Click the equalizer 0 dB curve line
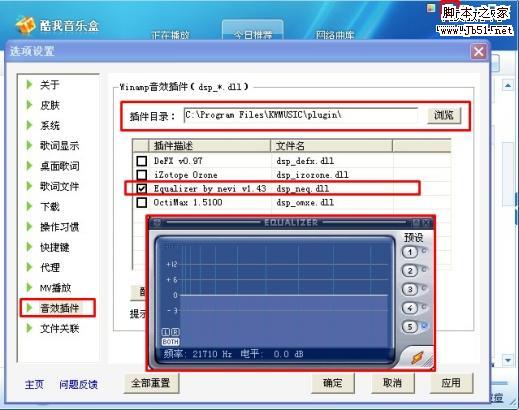 click(284, 295)
